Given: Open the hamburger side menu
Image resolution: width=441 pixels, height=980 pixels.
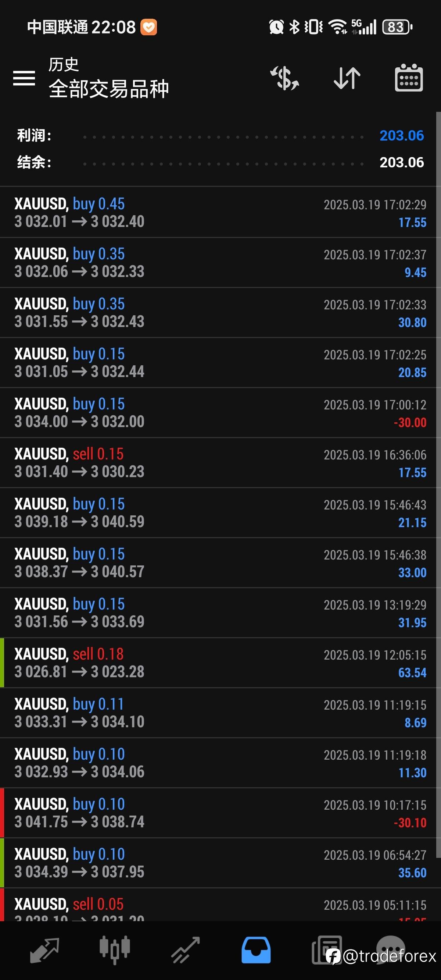Looking at the screenshot, I should 24,78.
